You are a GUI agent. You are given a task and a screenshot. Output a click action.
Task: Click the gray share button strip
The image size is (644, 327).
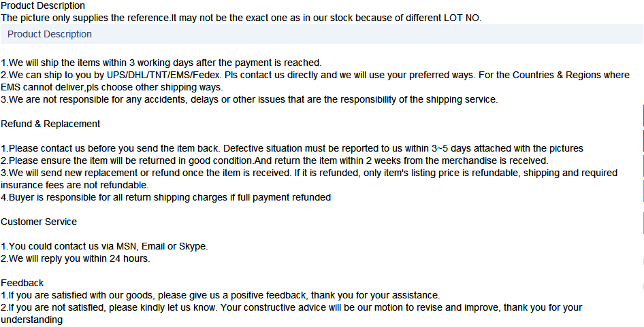643,223
